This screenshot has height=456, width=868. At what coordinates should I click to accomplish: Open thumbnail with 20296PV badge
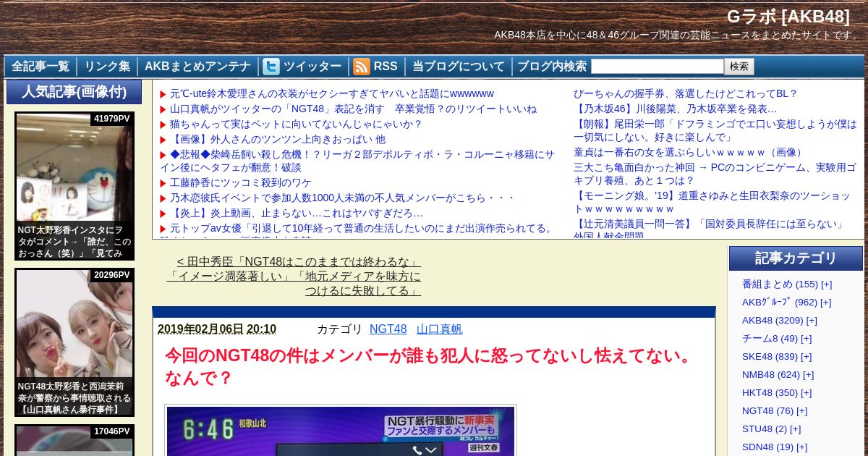click(75, 342)
